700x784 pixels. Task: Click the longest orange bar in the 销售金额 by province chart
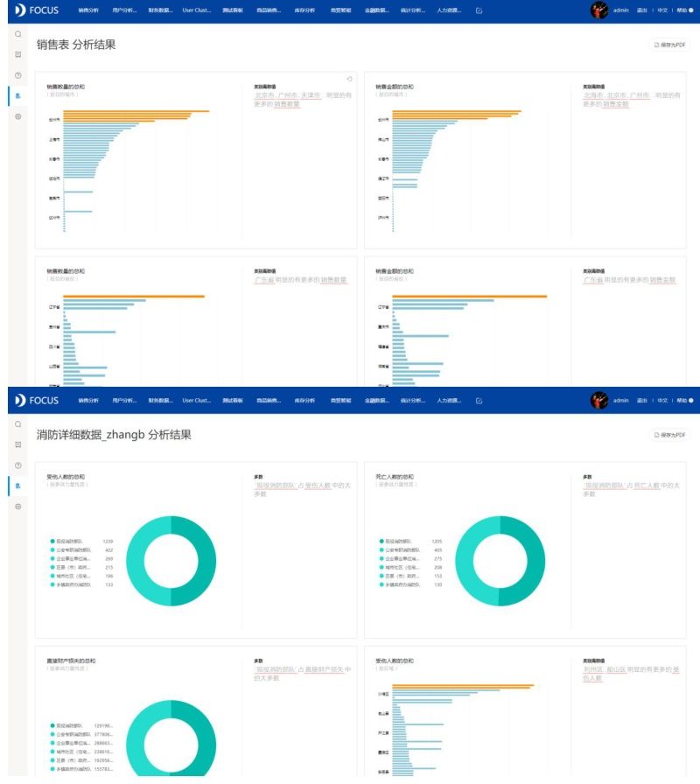tap(470, 297)
